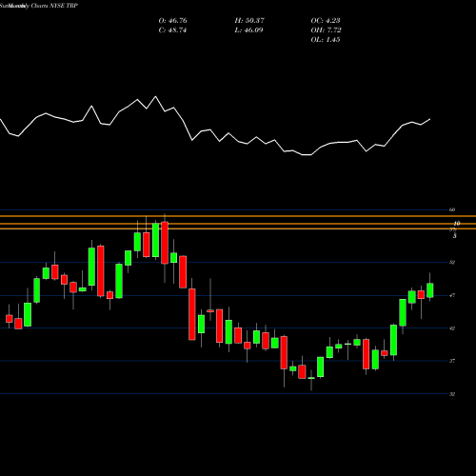
Task: Click the high value "H: 50.37"
Action: tap(249, 21)
